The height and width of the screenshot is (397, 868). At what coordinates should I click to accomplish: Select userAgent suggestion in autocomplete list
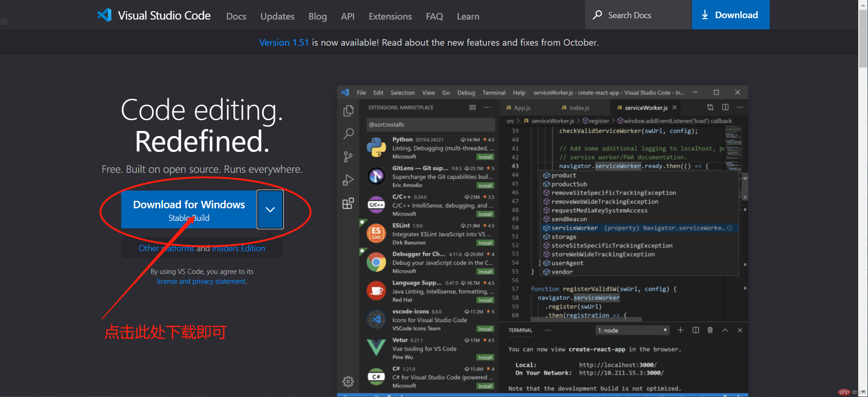(x=639, y=263)
